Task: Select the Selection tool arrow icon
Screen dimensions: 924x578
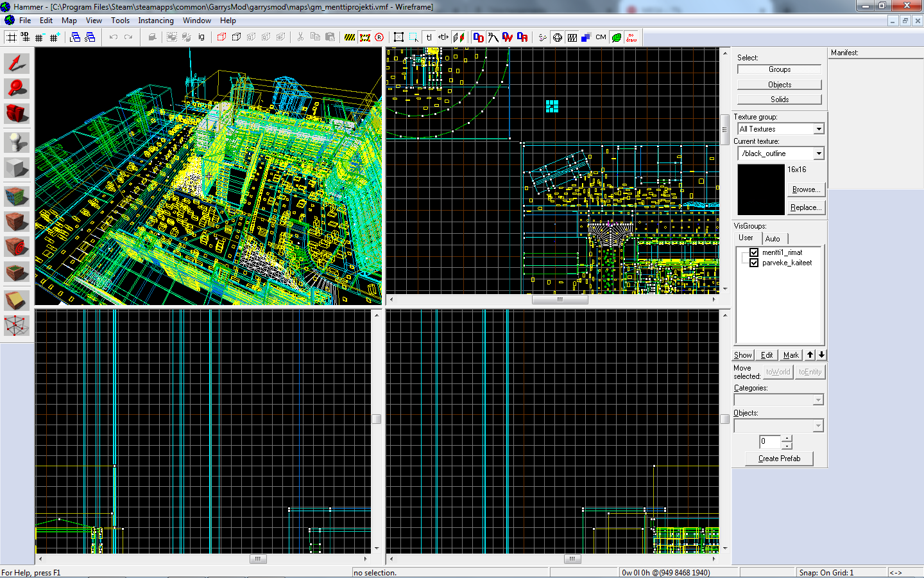Action: pyautogui.click(x=17, y=63)
